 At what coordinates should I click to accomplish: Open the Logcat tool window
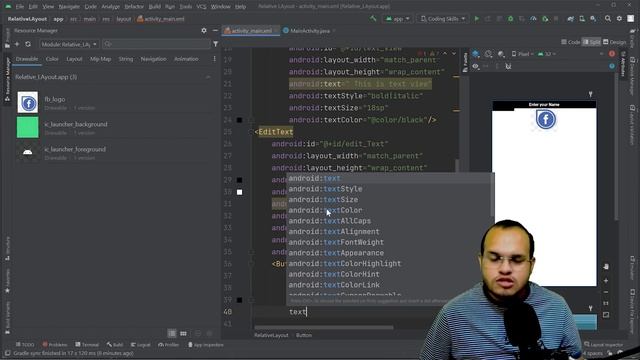point(141,345)
